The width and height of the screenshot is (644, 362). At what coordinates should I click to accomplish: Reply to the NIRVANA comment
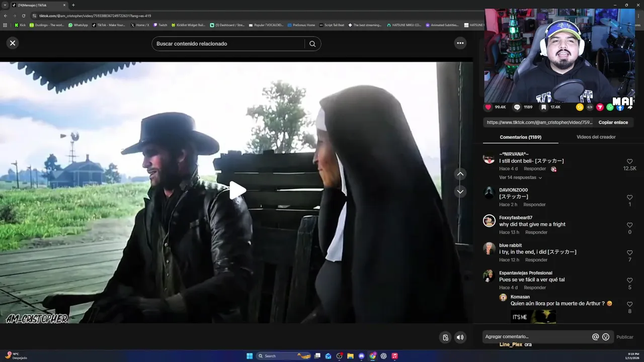pyautogui.click(x=535, y=169)
